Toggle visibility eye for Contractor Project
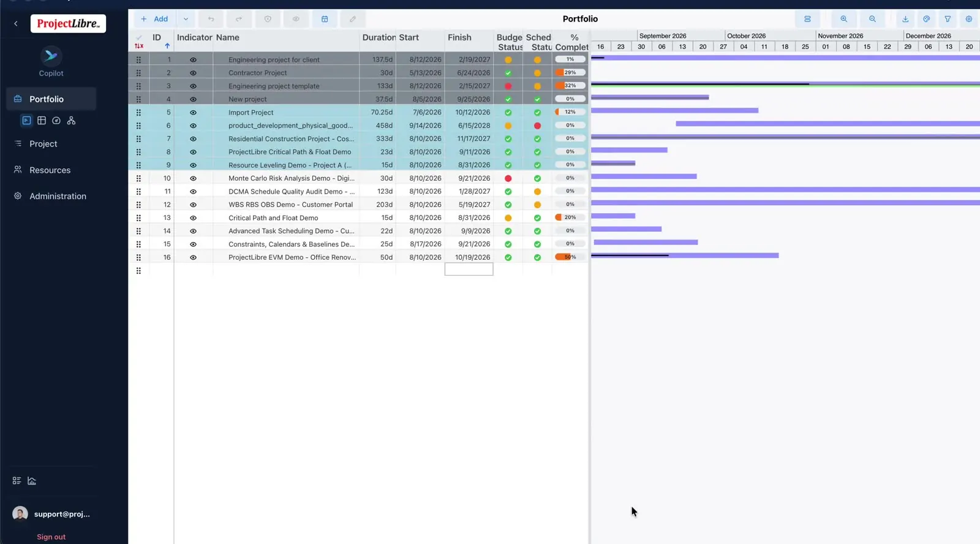 tap(193, 73)
